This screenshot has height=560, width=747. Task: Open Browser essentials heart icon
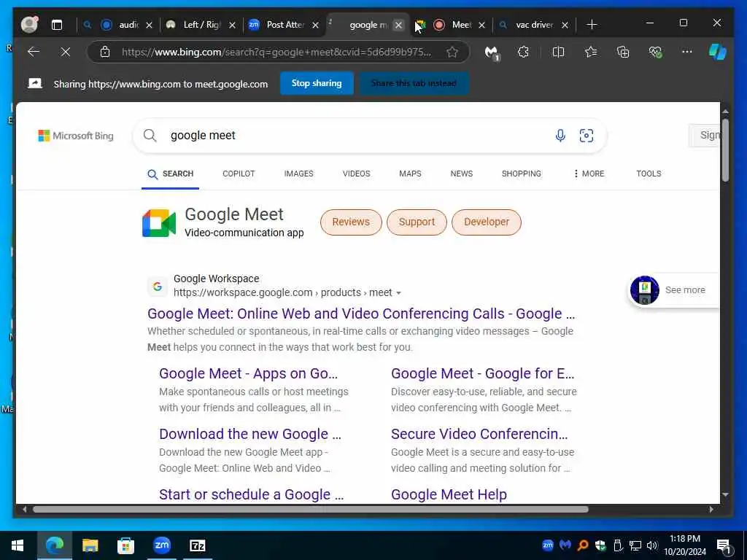tap(656, 52)
